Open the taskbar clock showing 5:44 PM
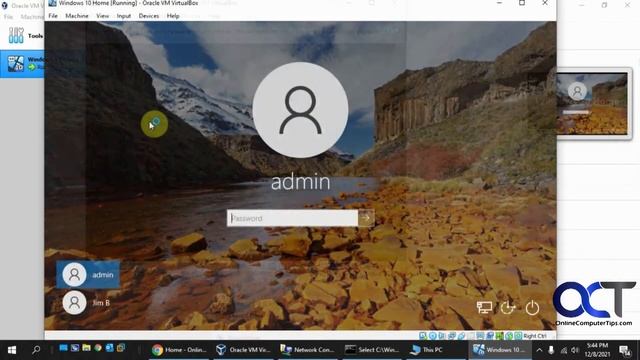This screenshot has width=640, height=360. 597,350
